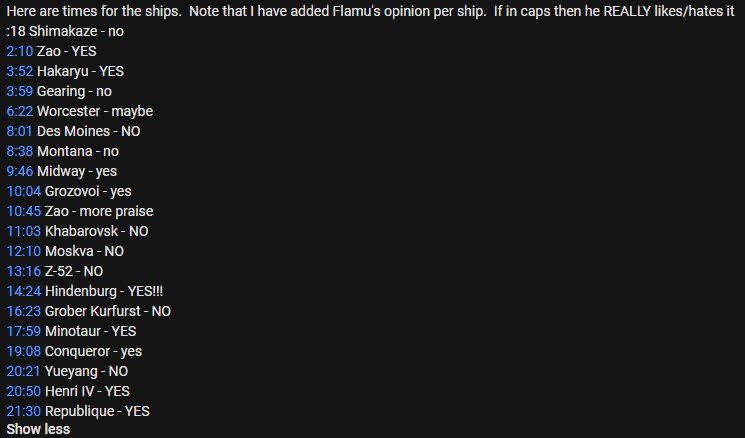Click the 10:45 Zao praise timestamp
The height and width of the screenshot is (438, 745).
point(23,211)
